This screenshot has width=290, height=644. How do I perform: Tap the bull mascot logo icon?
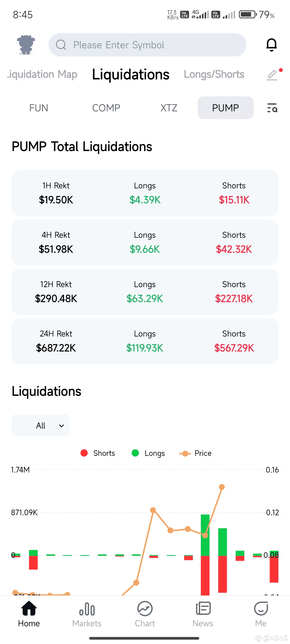(x=26, y=45)
